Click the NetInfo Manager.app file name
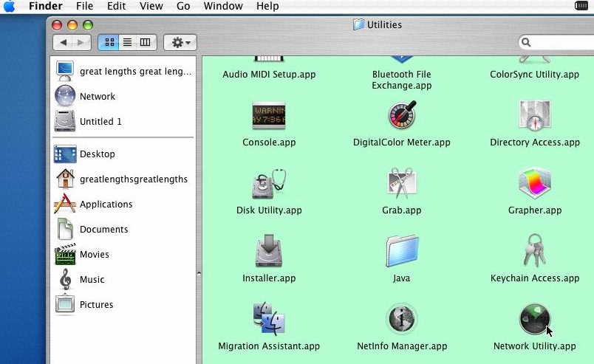 tap(402, 346)
